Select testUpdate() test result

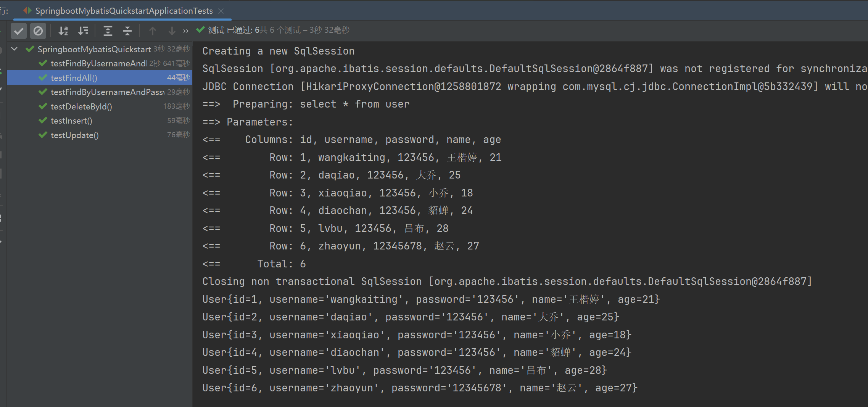pyautogui.click(x=74, y=135)
